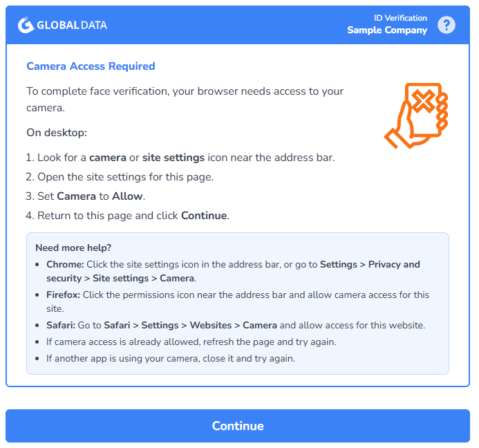
Task: Click step 2 'Open the site settings'
Action: pyautogui.click(x=120, y=177)
